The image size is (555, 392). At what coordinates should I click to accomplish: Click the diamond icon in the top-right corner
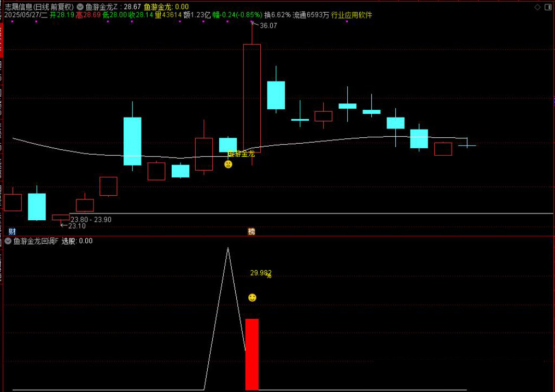point(537,7)
